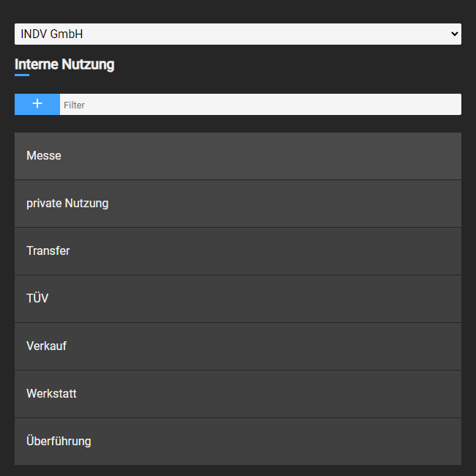This screenshot has width=476, height=476.
Task: Click the Interne Nutzung heading
Action: tap(64, 64)
